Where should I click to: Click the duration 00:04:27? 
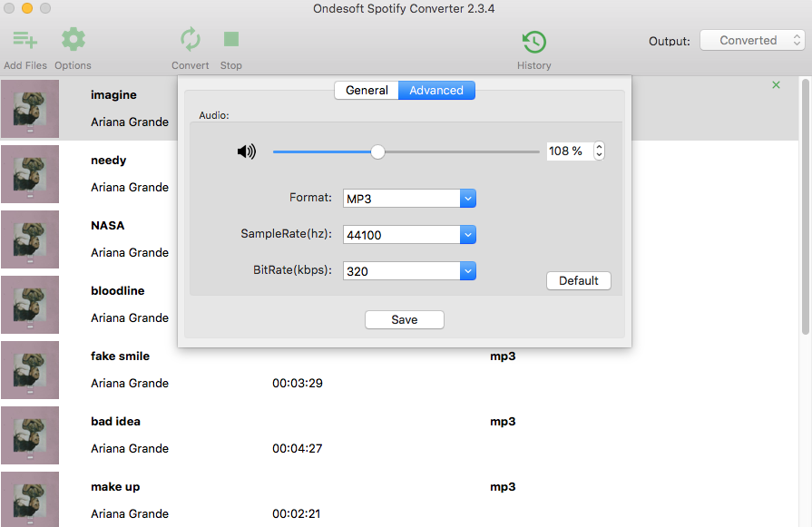pos(298,448)
